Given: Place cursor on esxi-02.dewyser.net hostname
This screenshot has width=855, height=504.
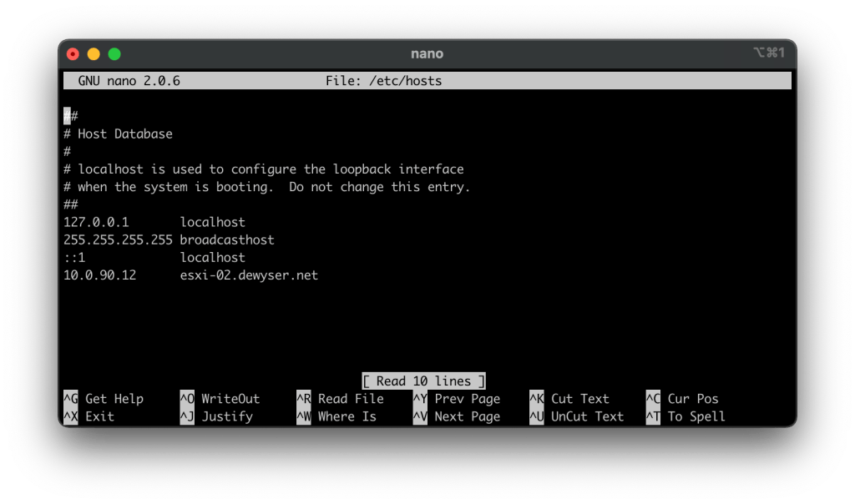Looking at the screenshot, I should point(249,275).
